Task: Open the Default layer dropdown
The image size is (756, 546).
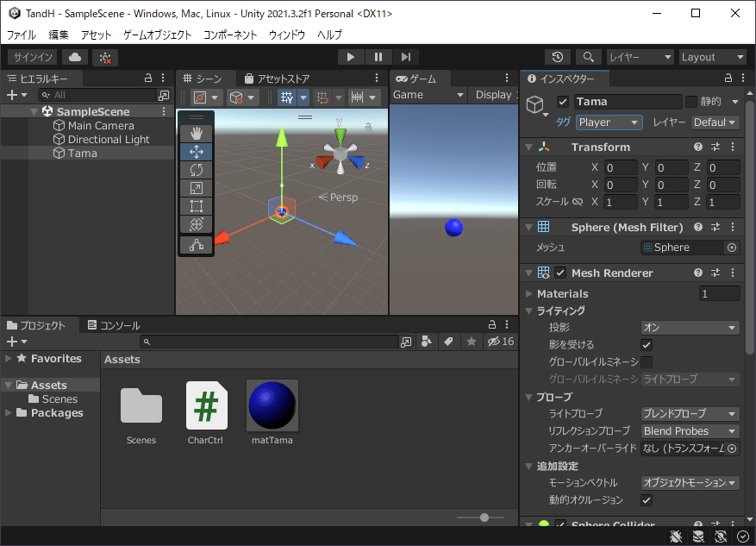Action: click(x=715, y=122)
